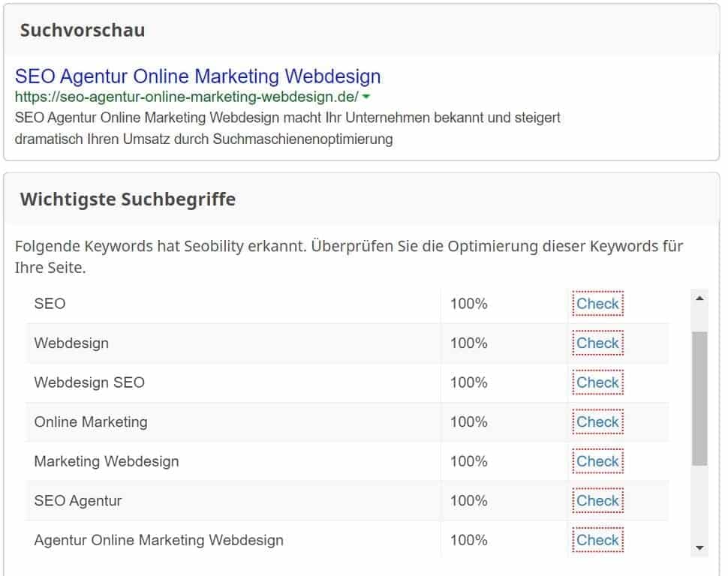The height and width of the screenshot is (576, 728).
Task: Click the snippet description starting 'SEO Agentur Online Marketing'
Action: point(287,128)
